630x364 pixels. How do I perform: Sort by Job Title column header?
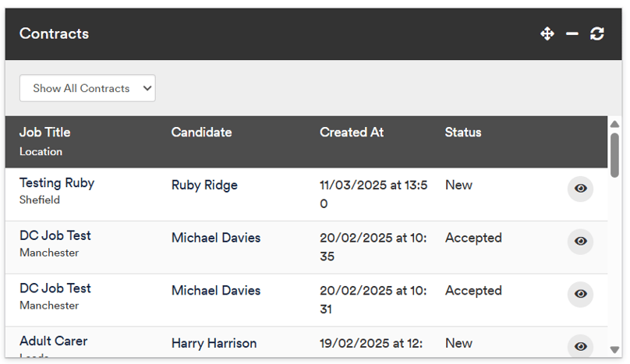tap(45, 133)
